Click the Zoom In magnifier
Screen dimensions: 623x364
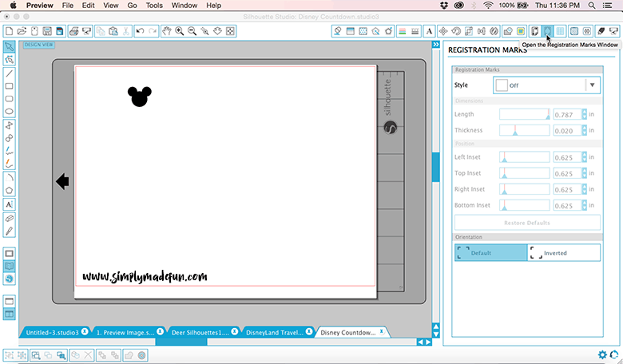click(179, 31)
